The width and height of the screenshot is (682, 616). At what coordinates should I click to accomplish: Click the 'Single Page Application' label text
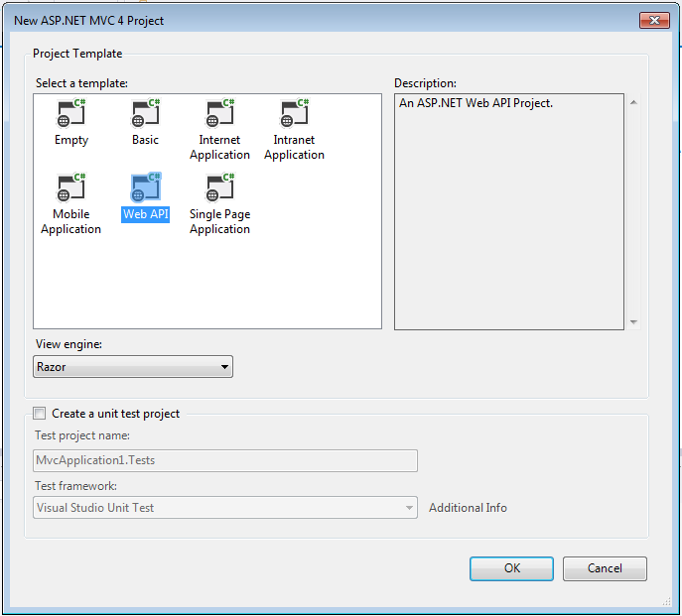coord(220,222)
